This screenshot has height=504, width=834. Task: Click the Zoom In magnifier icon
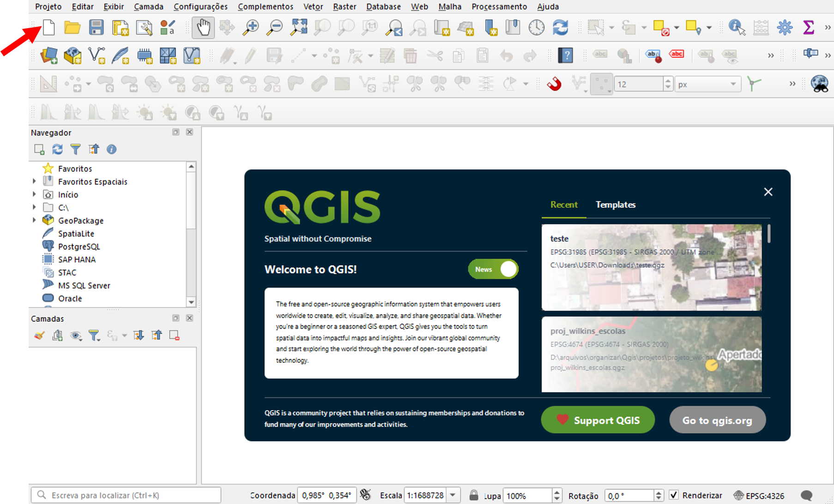coord(250,28)
